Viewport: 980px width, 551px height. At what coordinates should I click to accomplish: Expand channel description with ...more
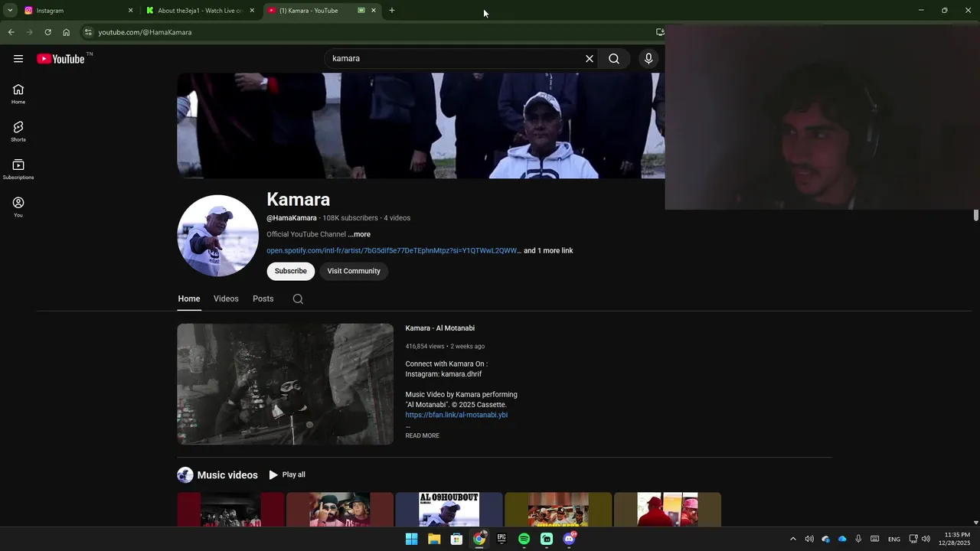coord(359,234)
